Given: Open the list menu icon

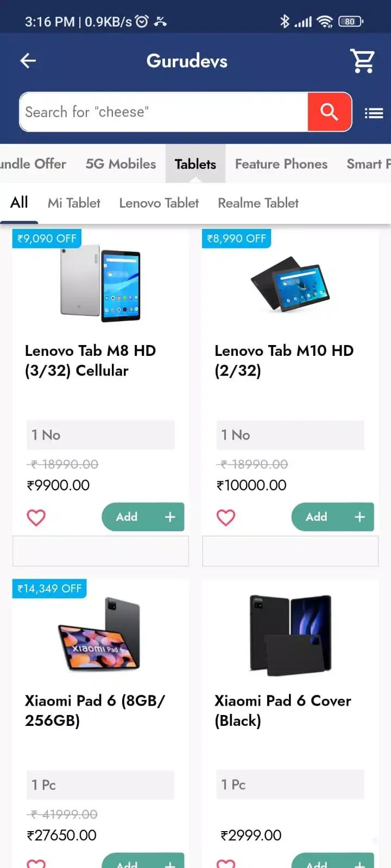Looking at the screenshot, I should 374,113.
